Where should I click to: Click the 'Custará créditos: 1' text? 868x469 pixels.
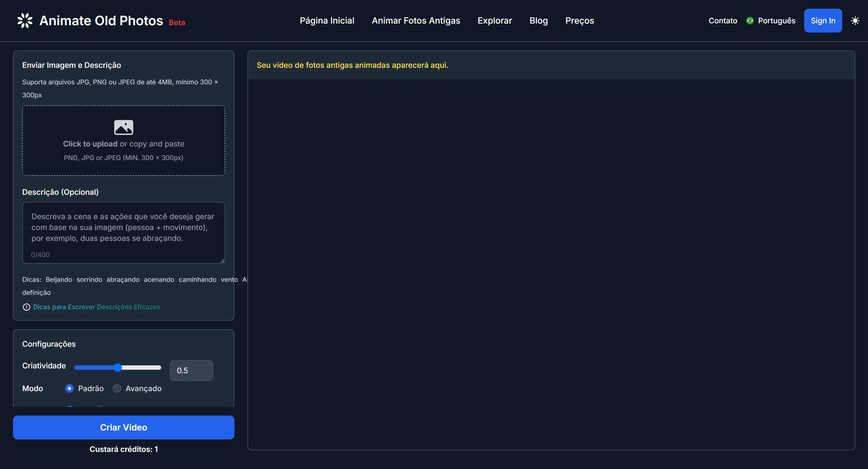[x=124, y=449]
